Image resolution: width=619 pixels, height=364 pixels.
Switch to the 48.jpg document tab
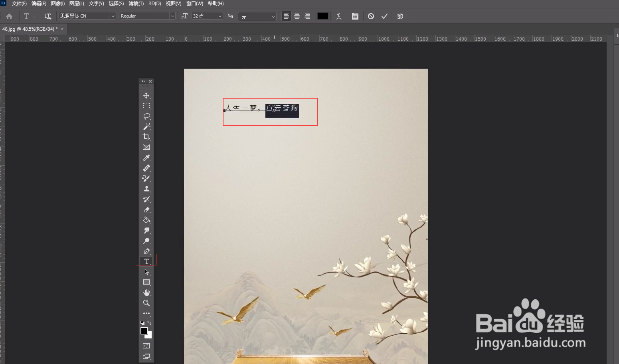click(x=30, y=29)
